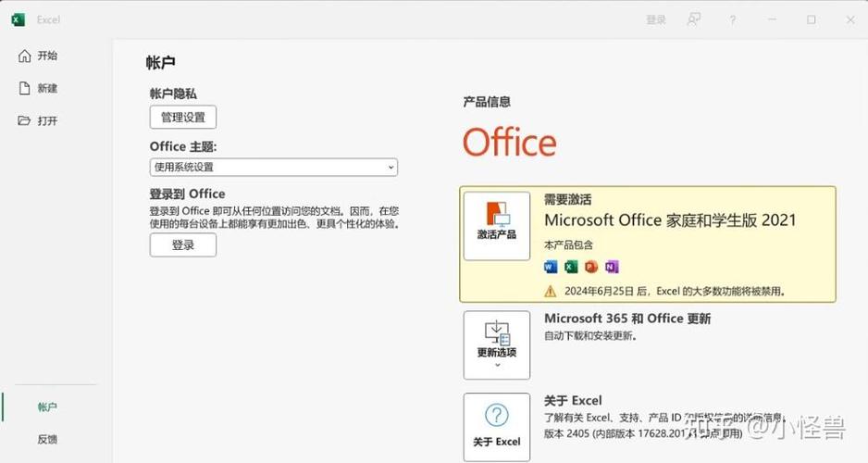Image resolution: width=868 pixels, height=463 pixels.
Task: Click the home icon beside 开始
Action: pos(24,56)
